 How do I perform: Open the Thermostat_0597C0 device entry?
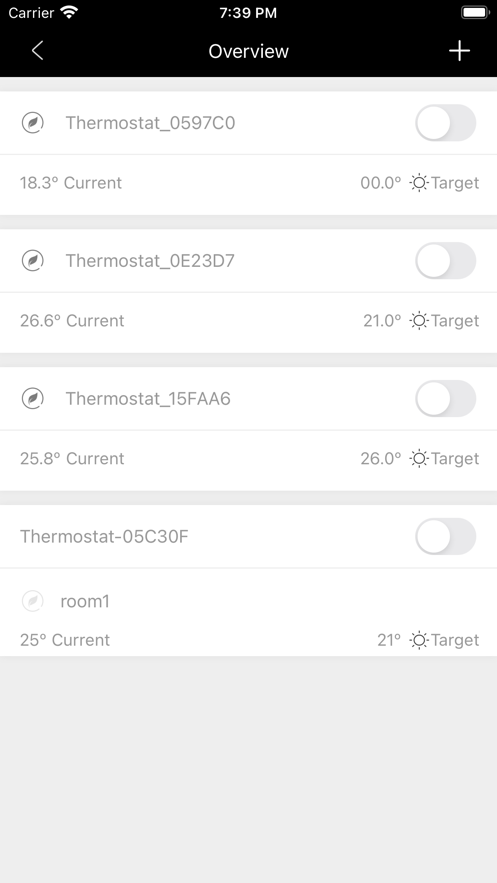[x=248, y=123]
